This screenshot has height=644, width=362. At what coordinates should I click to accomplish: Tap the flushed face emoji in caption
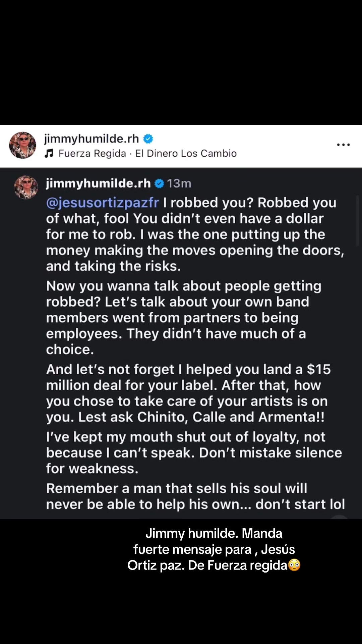(x=294, y=565)
